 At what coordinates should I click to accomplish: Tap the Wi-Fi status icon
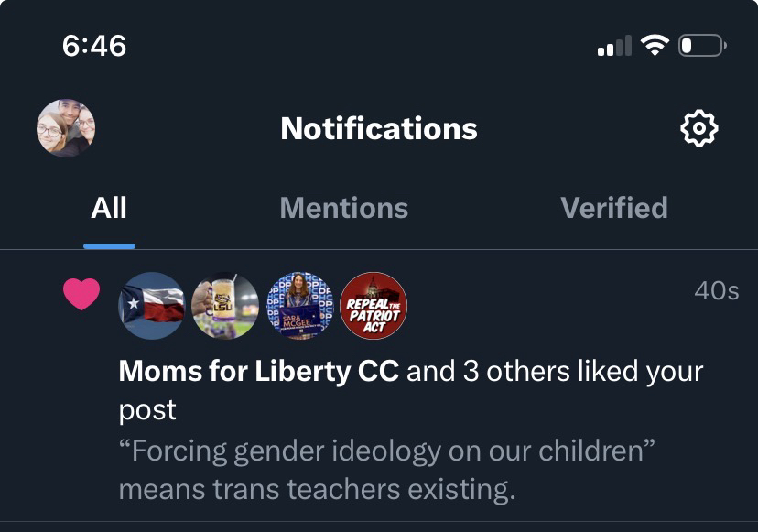655,45
